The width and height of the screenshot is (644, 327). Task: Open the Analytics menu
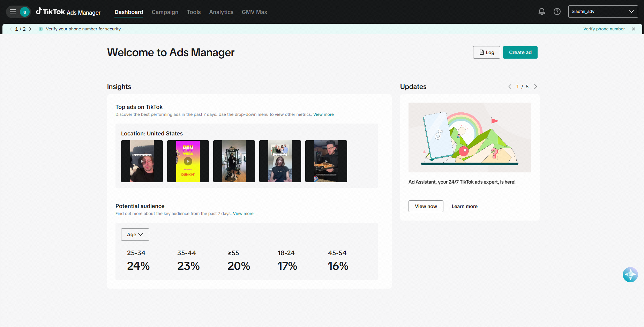coord(221,12)
